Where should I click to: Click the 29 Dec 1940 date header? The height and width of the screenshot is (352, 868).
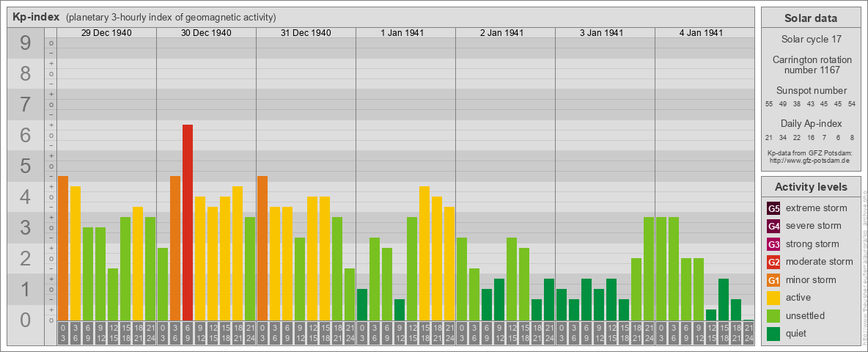point(106,33)
